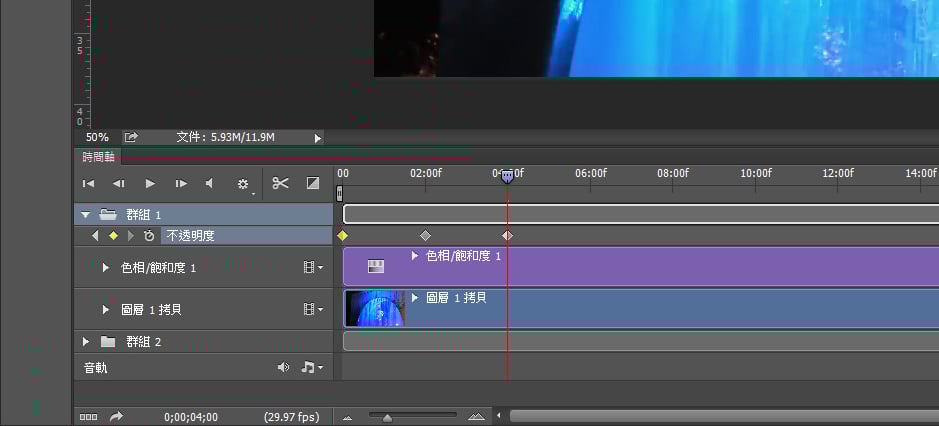Play the timeline animation
The image size is (939, 426).
150,184
